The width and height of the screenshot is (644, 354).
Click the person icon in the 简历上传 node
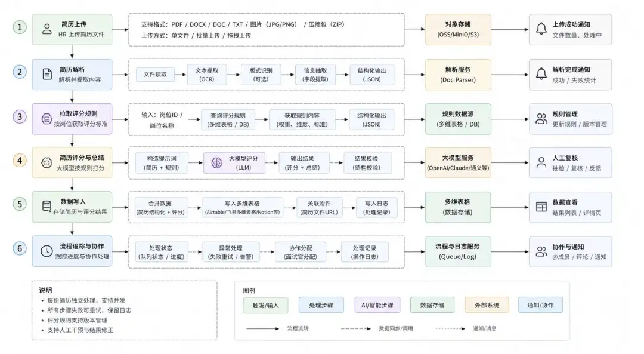click(x=47, y=29)
